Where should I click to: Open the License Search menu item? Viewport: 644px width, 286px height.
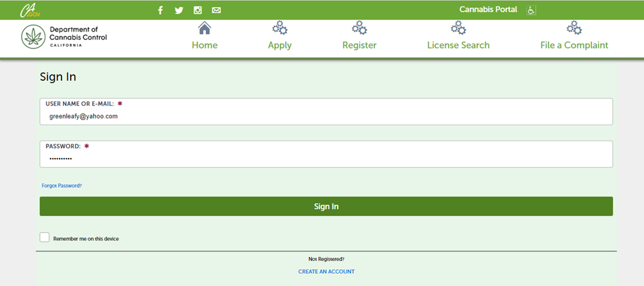click(458, 45)
